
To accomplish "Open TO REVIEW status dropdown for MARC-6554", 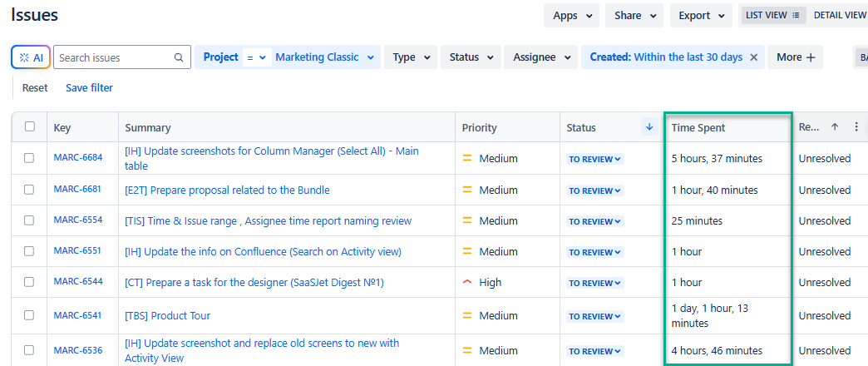I will tap(595, 221).
